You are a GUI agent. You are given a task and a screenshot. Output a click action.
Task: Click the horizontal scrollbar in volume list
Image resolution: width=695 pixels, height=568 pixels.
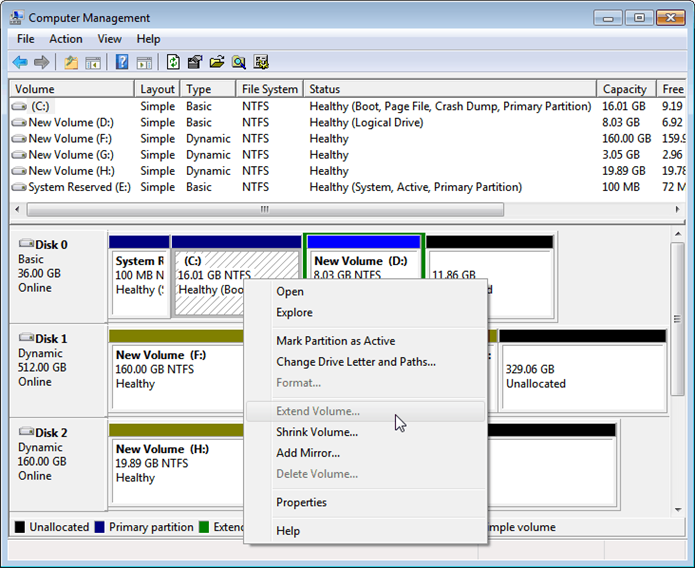pos(265,210)
